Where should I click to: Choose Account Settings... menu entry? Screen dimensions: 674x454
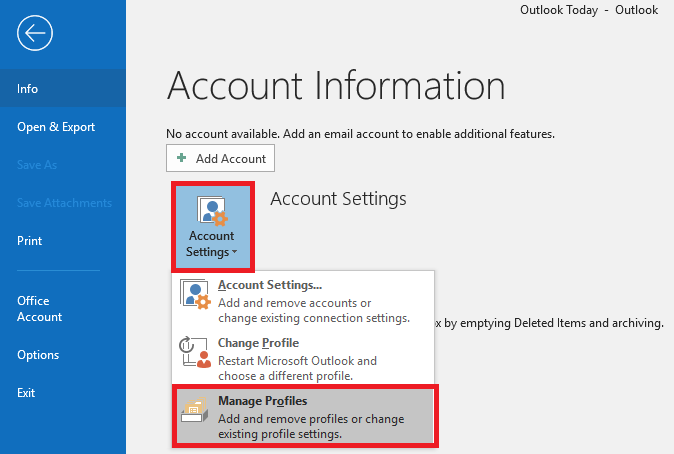pos(303,301)
